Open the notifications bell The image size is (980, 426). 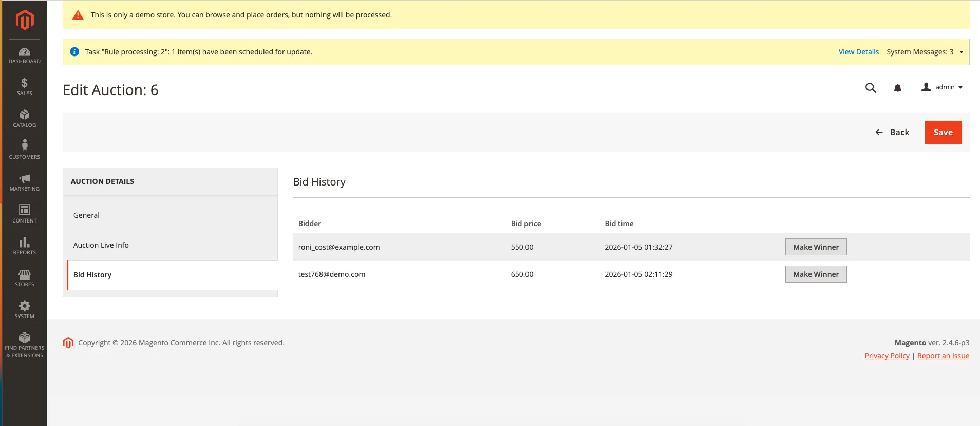(x=898, y=88)
